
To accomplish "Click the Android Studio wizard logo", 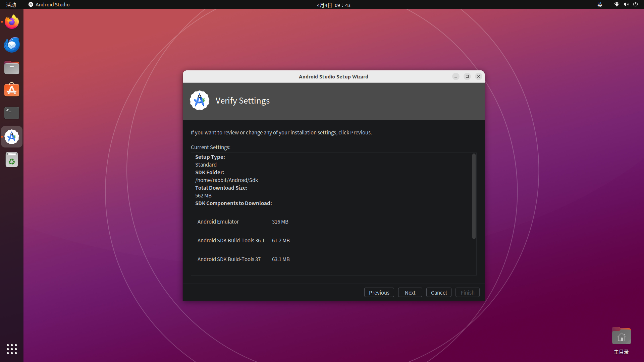I will click(x=200, y=100).
